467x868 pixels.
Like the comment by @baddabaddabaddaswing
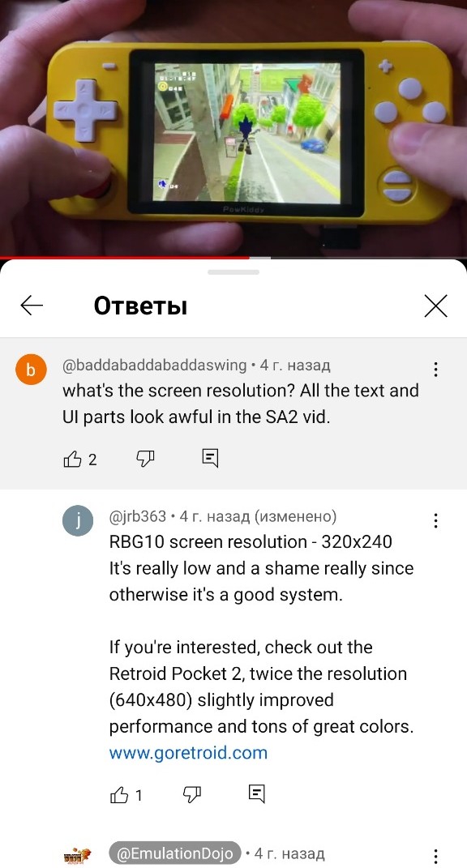pyautogui.click(x=73, y=459)
